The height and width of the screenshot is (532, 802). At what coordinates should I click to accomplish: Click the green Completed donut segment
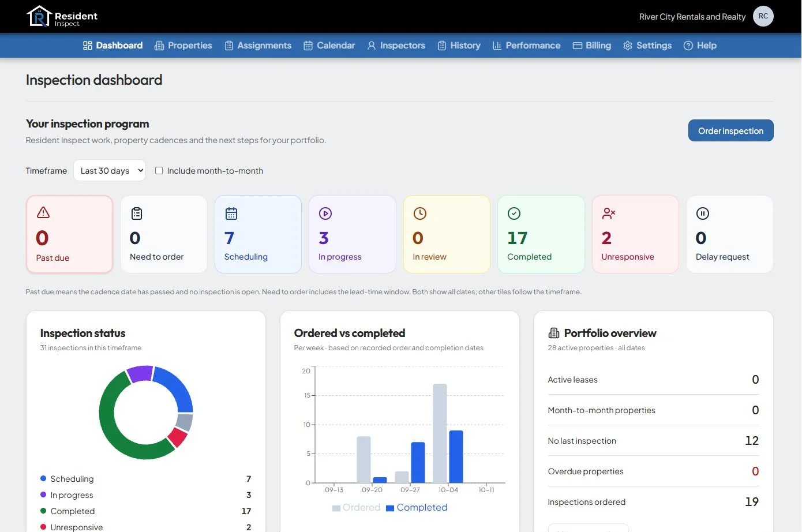[x=111, y=429]
